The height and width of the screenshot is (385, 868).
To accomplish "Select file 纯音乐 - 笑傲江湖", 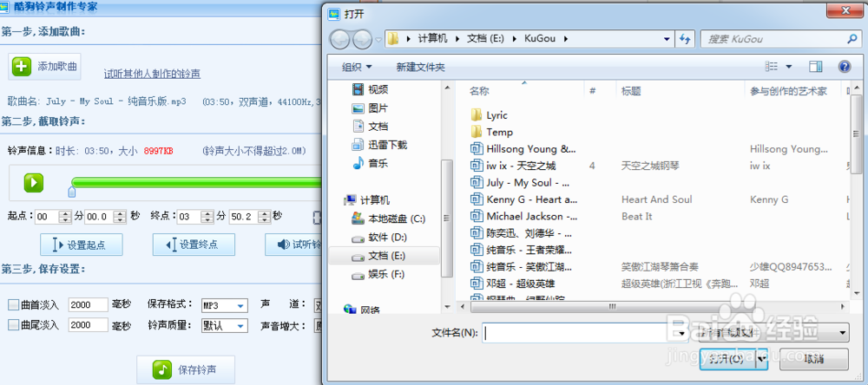I will 521,266.
